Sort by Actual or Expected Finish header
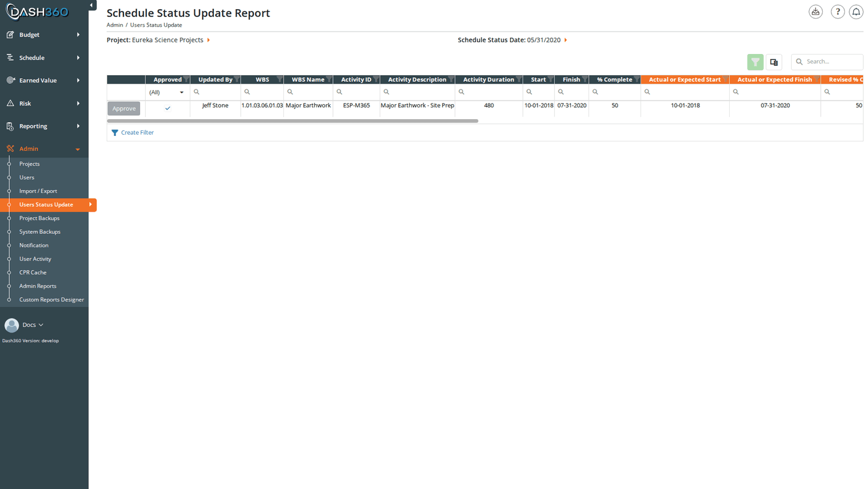The image size is (868, 489). coord(774,79)
